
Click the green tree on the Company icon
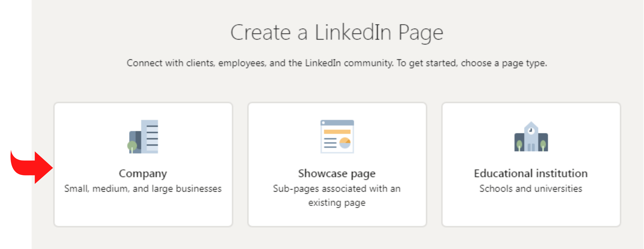pos(132,146)
